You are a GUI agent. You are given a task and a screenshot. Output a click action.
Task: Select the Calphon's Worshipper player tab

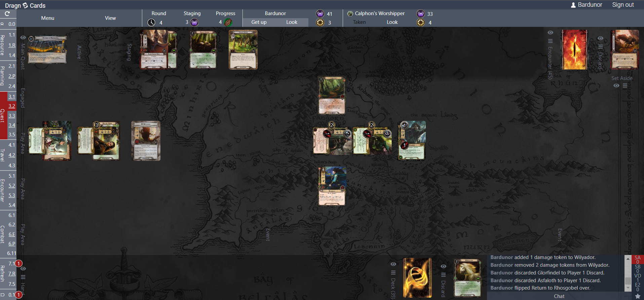click(x=380, y=13)
